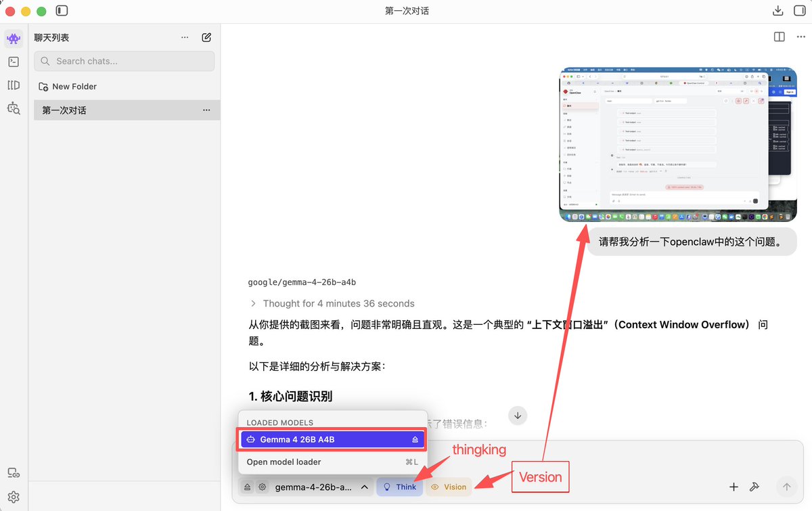
Task: Click the 以下是详细的分析与解决方案 line
Action: click(x=317, y=367)
